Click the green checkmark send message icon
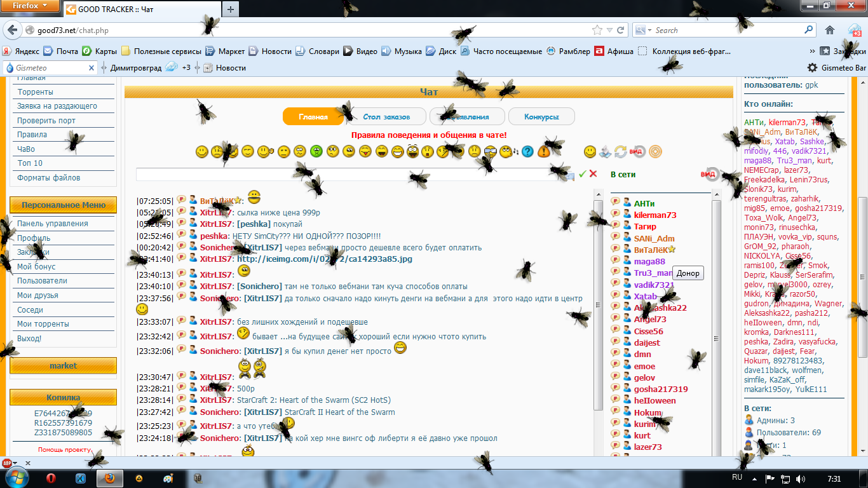 [582, 173]
